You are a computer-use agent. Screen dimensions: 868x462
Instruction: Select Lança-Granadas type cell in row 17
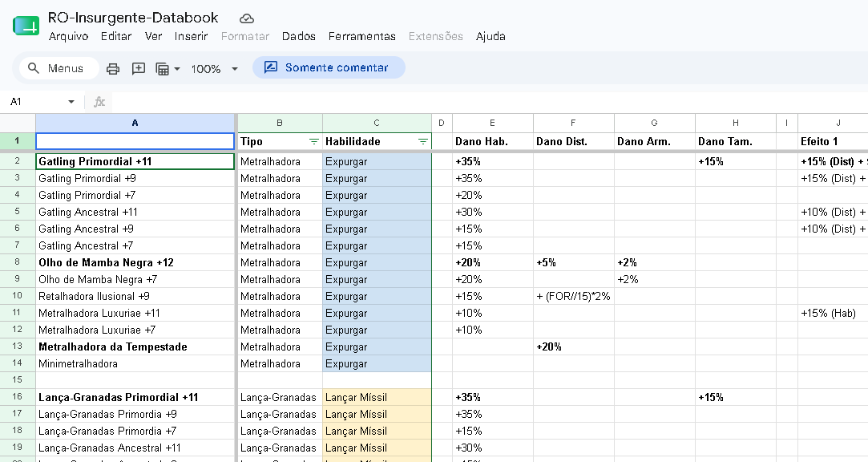280,414
